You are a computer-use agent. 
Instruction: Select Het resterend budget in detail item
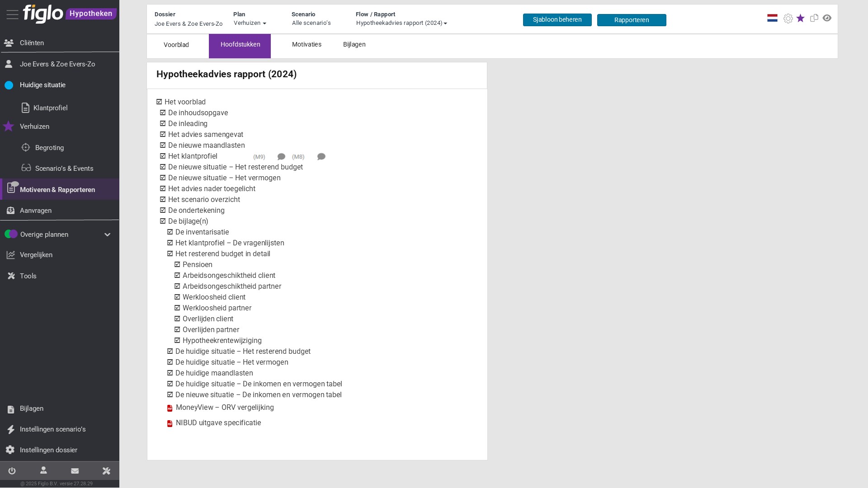(x=223, y=254)
